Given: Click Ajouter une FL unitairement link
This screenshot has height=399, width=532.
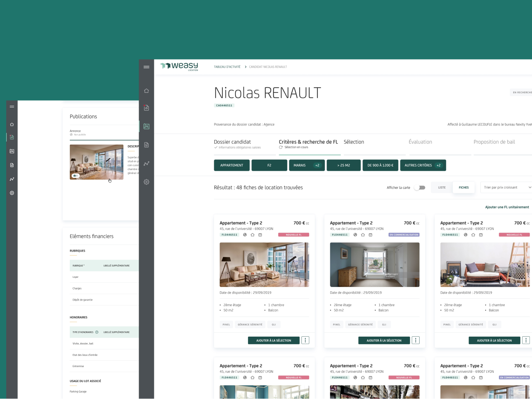Looking at the screenshot, I should click(507, 207).
